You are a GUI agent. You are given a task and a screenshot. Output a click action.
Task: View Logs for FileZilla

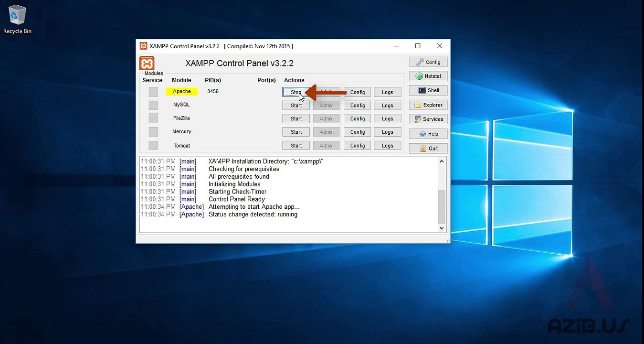[x=388, y=119]
